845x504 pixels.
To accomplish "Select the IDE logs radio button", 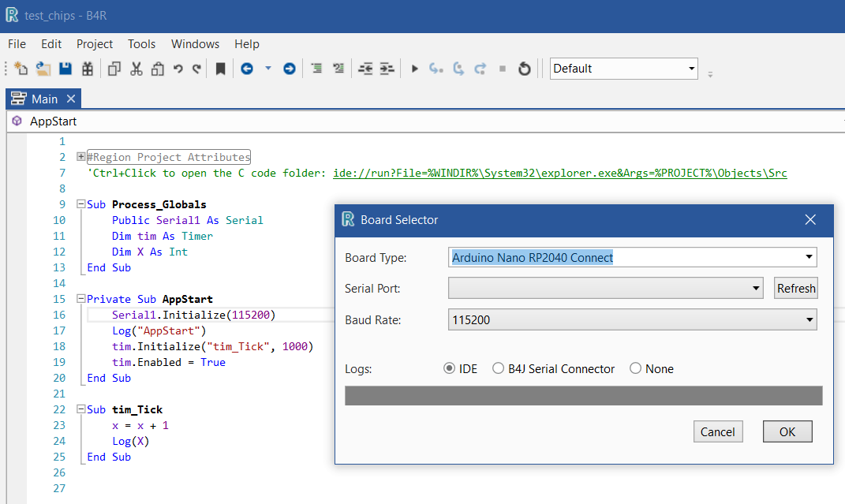I will (x=450, y=368).
